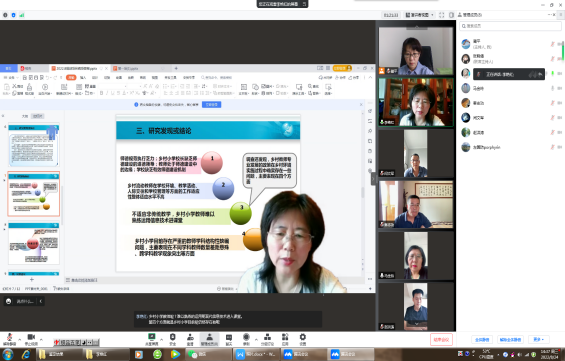Open the WPS Writer docx taskbar item

[256, 355]
